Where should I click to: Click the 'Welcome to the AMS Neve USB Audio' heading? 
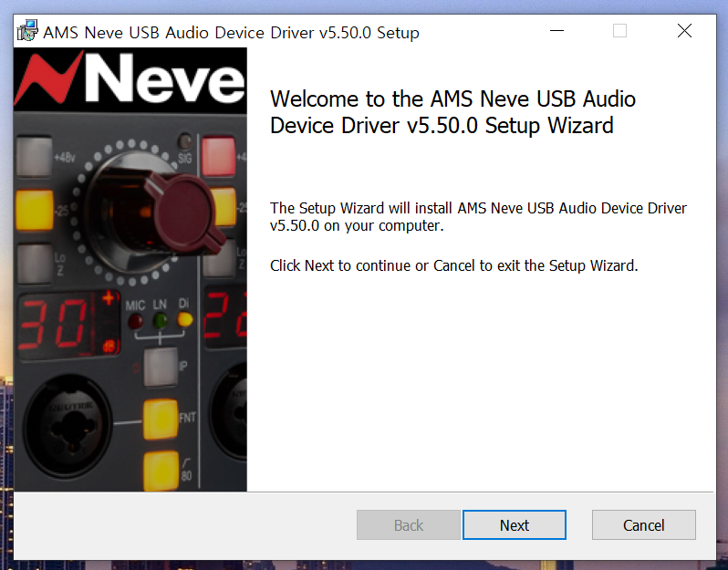tap(452, 112)
